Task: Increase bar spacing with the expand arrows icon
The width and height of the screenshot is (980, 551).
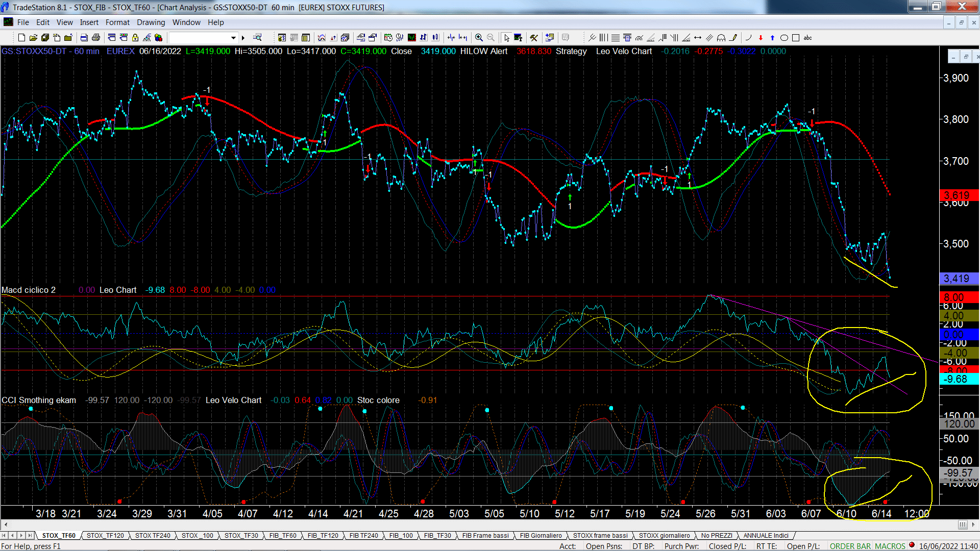Action: (463, 38)
